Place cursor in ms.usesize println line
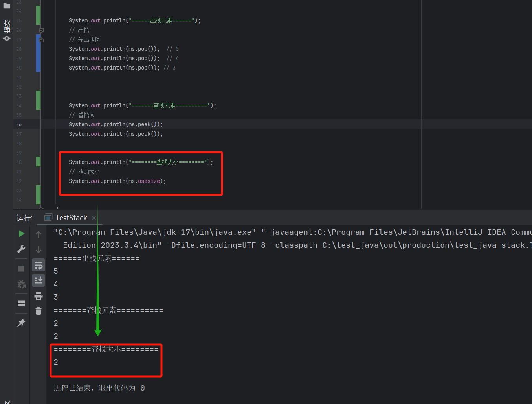This screenshot has height=404, width=532. (117, 181)
